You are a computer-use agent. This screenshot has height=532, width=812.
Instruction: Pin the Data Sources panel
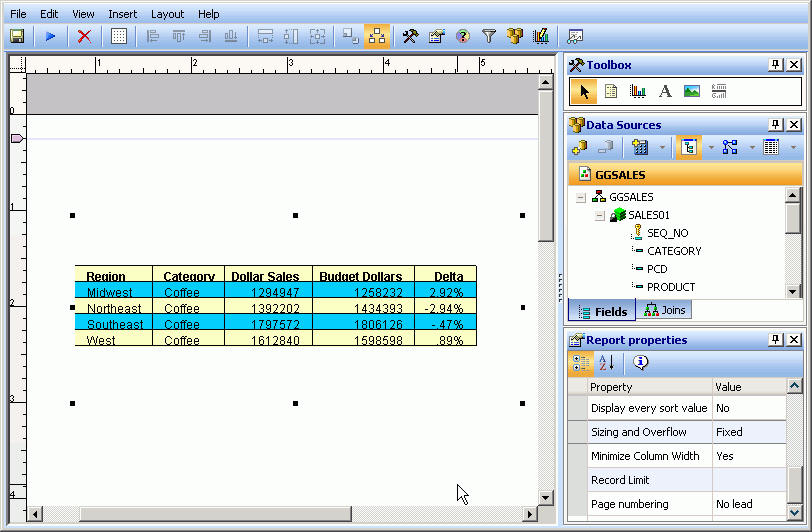tap(775, 125)
